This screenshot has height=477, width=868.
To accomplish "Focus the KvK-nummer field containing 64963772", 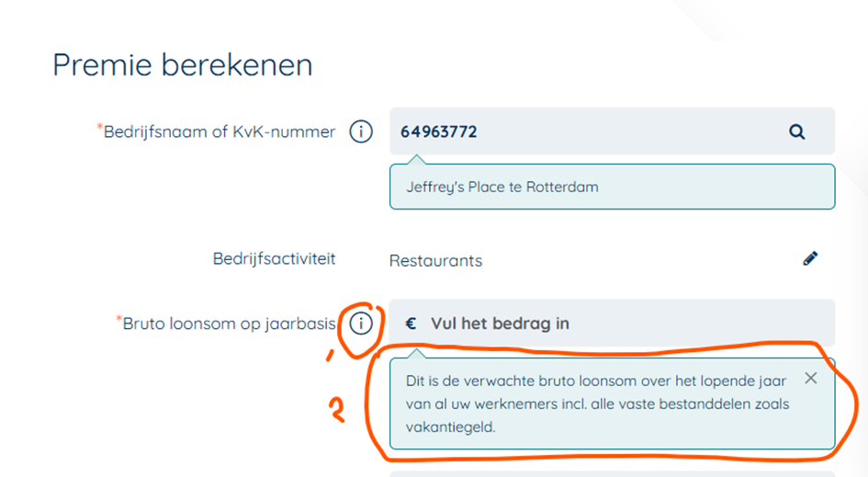I will [x=613, y=131].
